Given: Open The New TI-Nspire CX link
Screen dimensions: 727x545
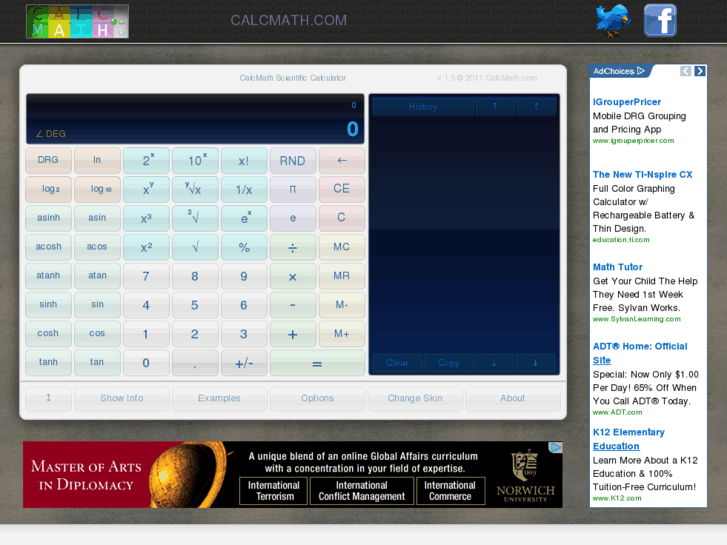Looking at the screenshot, I should [x=643, y=175].
